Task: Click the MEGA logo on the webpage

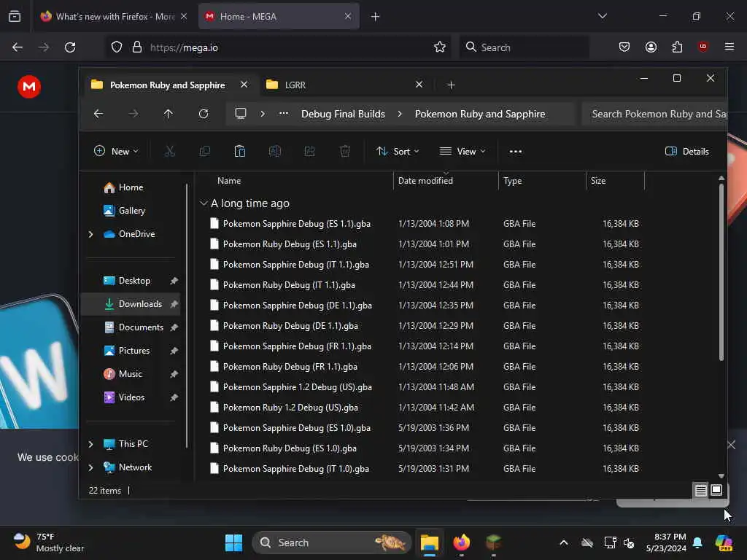Action: [x=29, y=87]
